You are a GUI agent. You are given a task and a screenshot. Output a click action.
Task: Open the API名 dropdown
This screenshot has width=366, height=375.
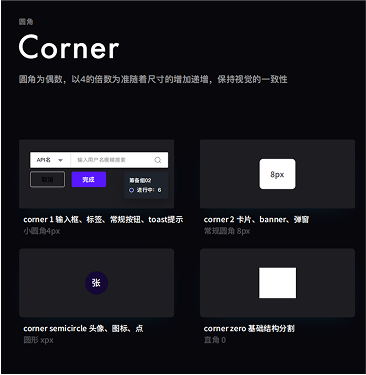[x=50, y=160]
